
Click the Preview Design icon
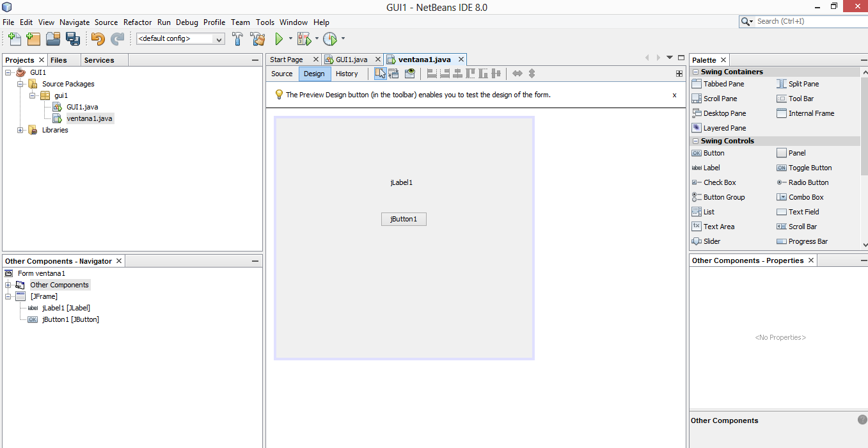[409, 74]
